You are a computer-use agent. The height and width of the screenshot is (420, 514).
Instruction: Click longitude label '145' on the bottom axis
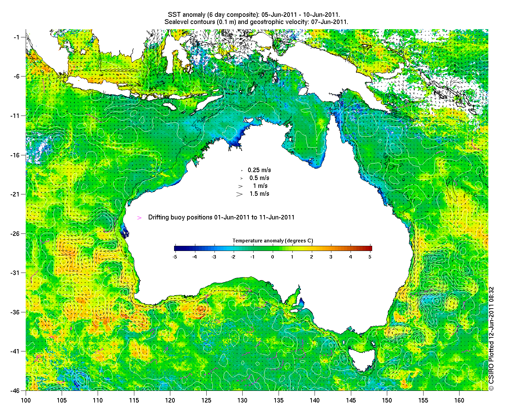coord(351,400)
